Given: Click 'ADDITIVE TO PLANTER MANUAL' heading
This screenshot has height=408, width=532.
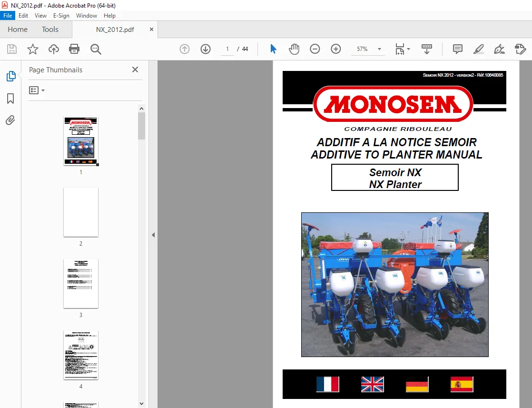Looking at the screenshot, I should (396, 155).
